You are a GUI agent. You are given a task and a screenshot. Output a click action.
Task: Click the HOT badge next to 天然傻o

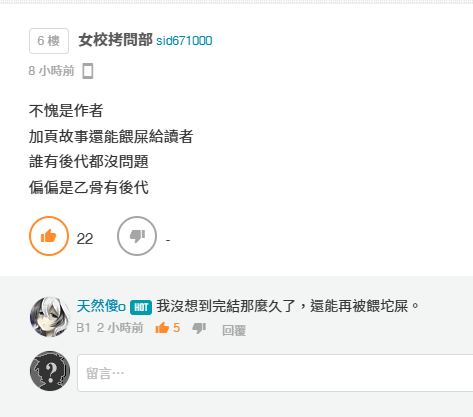coord(141,307)
